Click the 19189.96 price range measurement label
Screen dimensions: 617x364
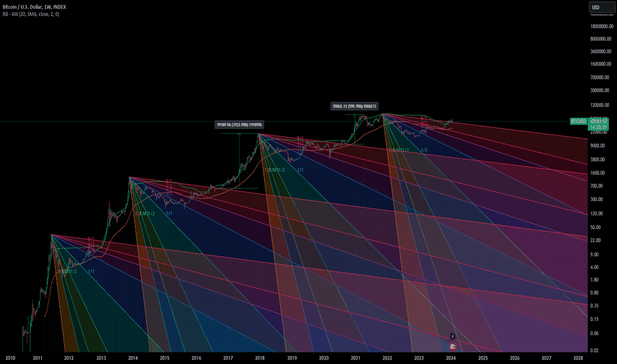239,124
